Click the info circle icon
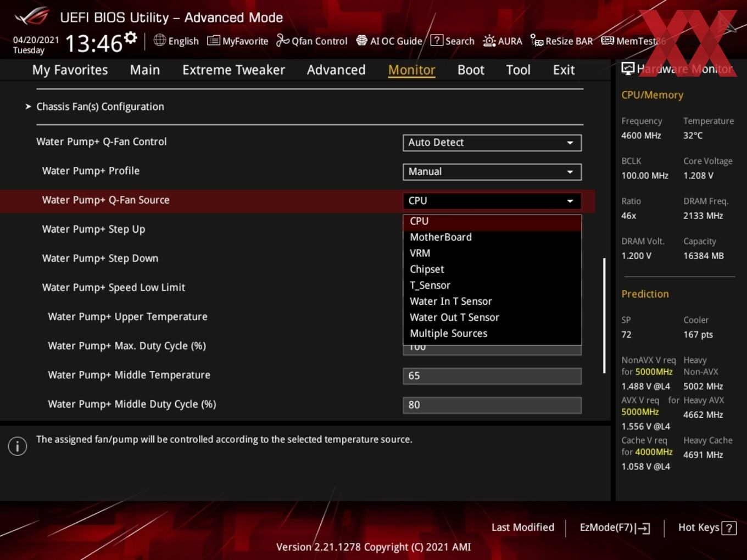The width and height of the screenshot is (747, 560). pyautogui.click(x=18, y=446)
